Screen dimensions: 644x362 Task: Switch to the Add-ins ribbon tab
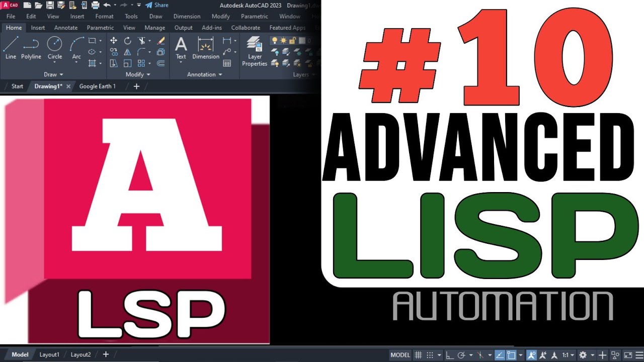tap(212, 28)
